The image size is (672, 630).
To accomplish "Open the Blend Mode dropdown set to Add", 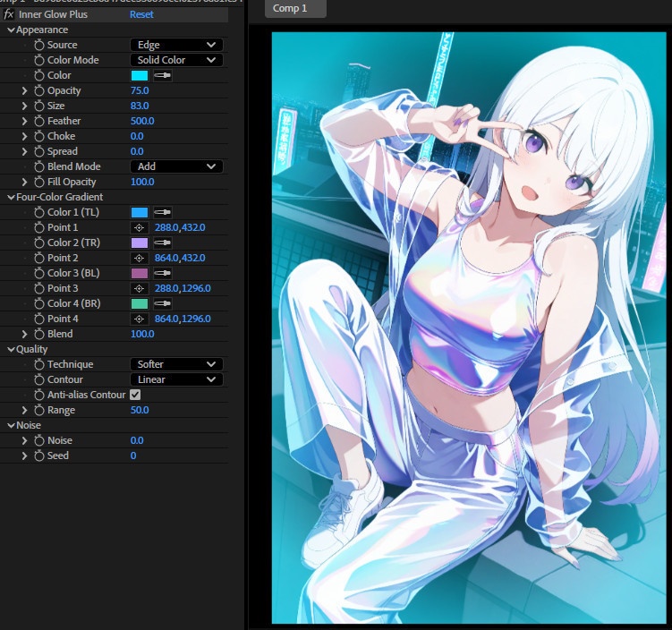I will [176, 166].
